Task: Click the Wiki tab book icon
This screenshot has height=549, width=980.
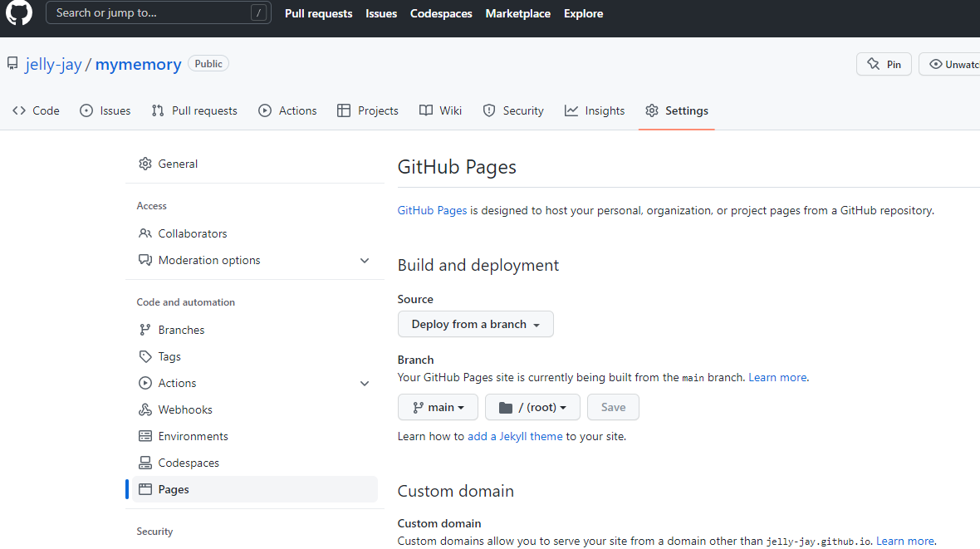Action: 425,110
